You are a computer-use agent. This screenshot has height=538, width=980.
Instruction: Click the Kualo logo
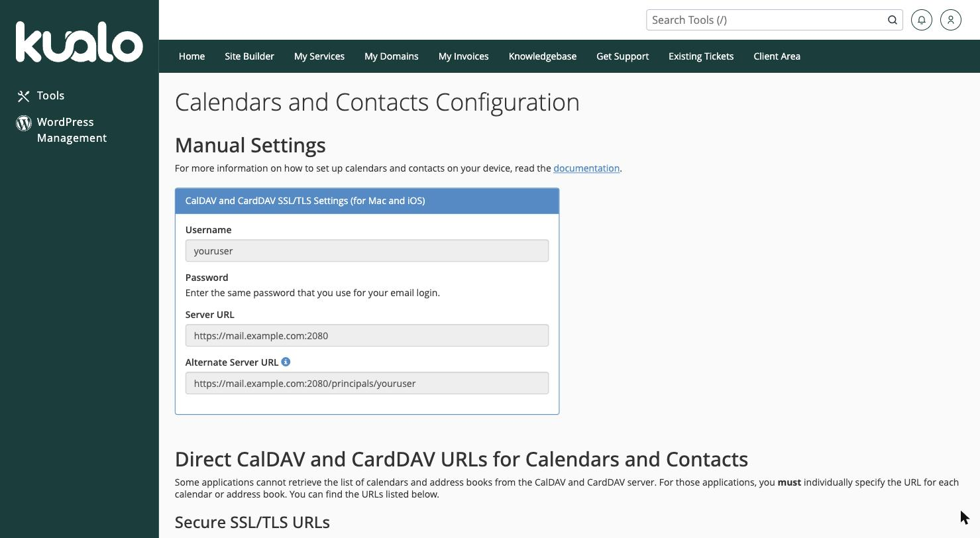pyautogui.click(x=79, y=42)
